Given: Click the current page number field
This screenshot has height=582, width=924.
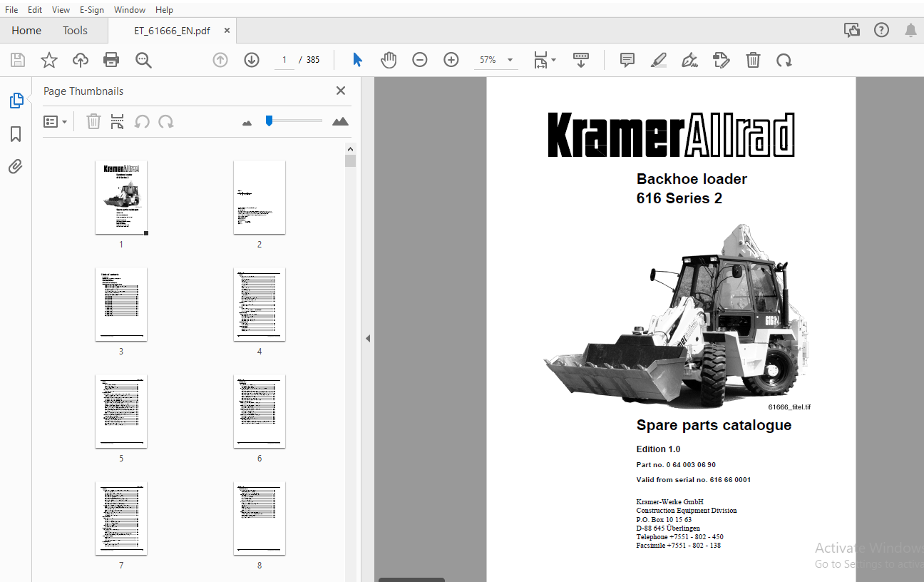Looking at the screenshot, I should click(284, 60).
